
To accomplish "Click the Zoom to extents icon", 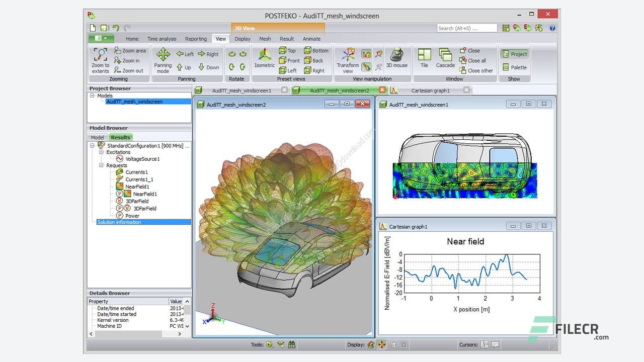I will pyautogui.click(x=100, y=55).
